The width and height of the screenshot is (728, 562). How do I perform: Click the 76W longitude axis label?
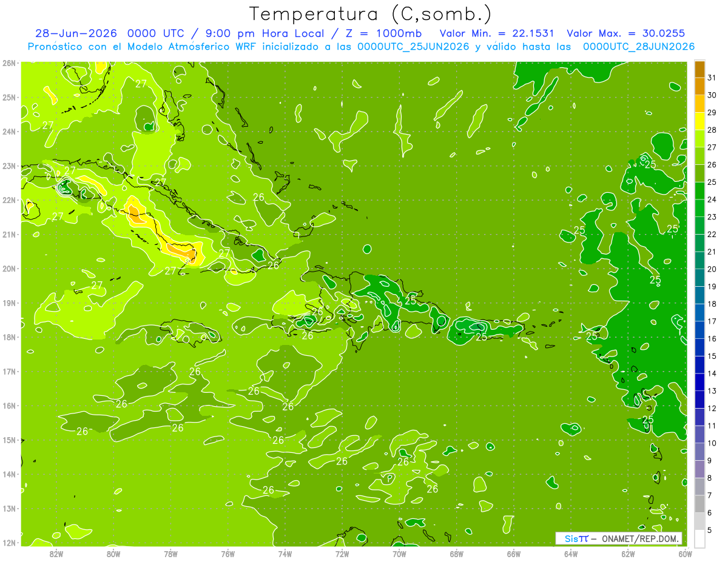click(227, 554)
